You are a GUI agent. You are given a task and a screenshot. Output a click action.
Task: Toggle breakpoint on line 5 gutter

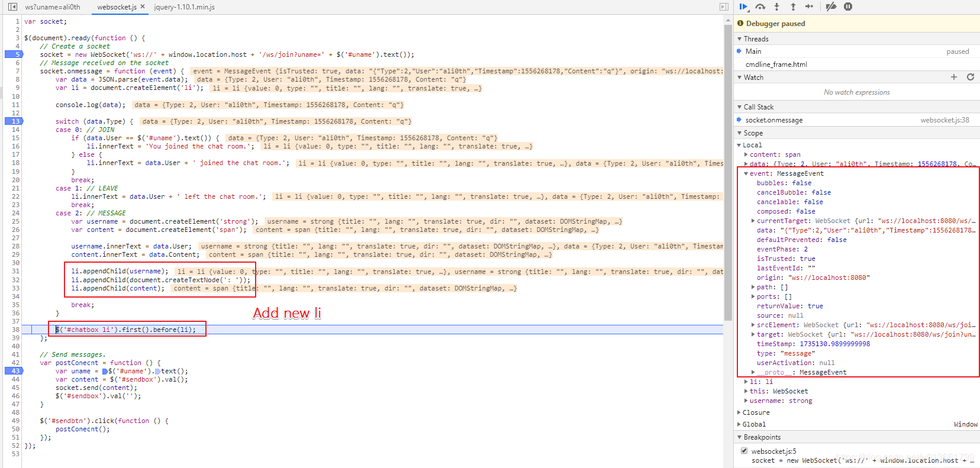pyautogui.click(x=13, y=54)
